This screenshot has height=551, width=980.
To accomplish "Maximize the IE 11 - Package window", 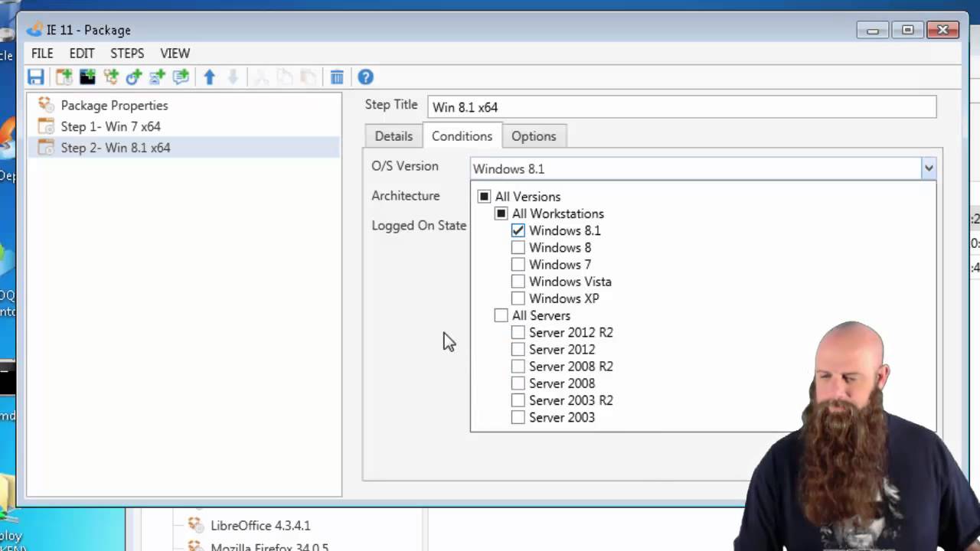I will [x=908, y=30].
